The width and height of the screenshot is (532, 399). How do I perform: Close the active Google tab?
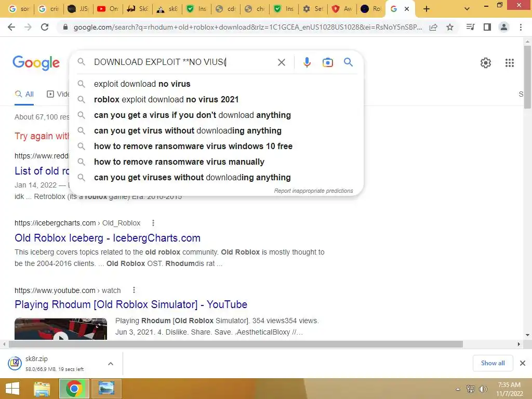(407, 9)
